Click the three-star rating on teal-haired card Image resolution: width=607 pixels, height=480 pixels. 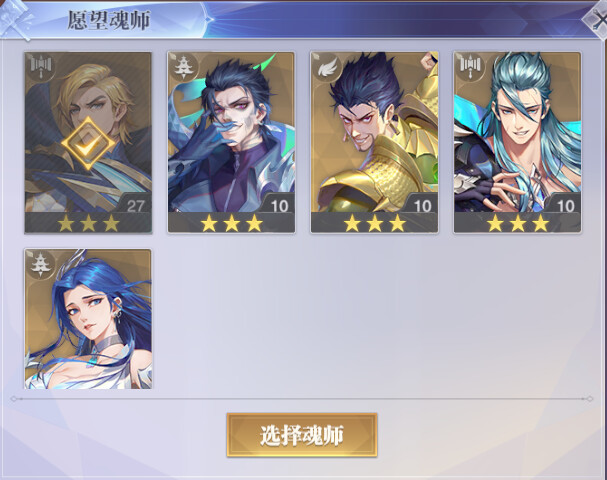[x=518, y=223]
